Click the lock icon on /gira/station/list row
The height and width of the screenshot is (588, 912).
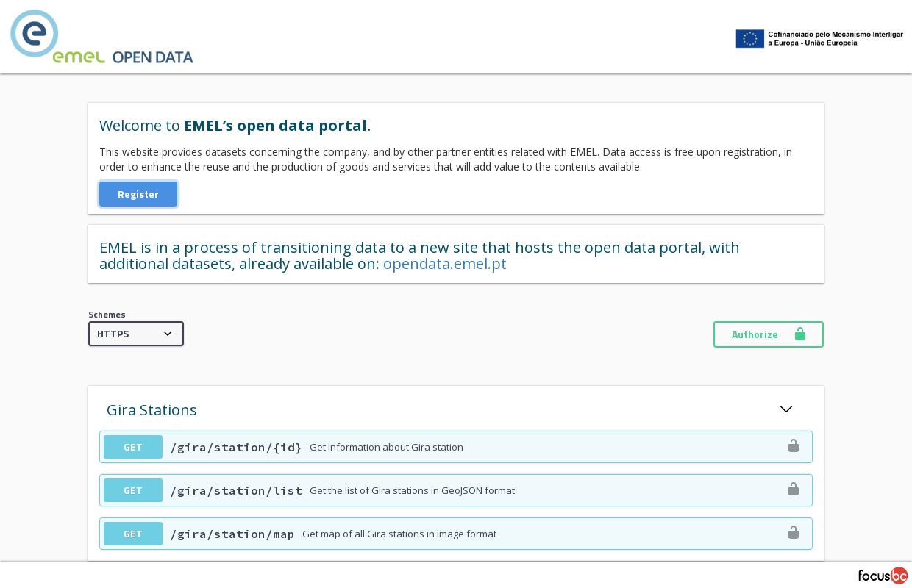point(794,490)
